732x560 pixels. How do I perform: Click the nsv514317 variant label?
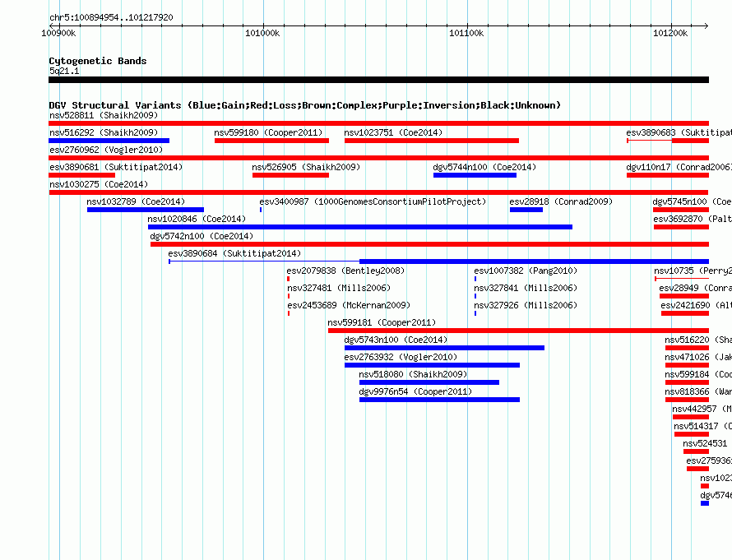702,426
